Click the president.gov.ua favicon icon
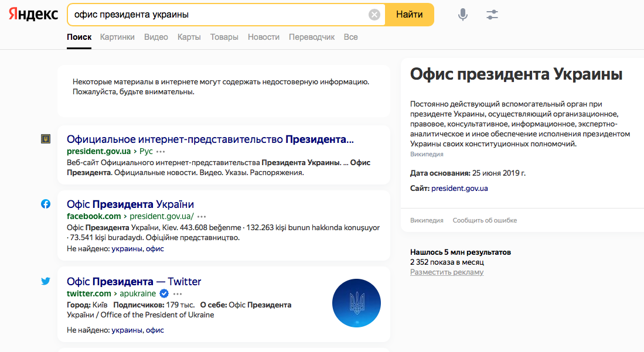 (45, 139)
